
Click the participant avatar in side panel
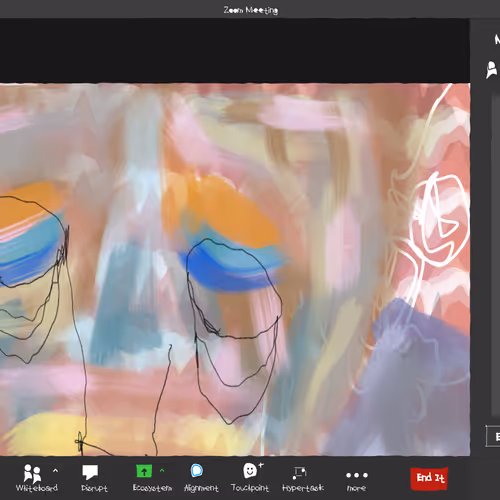tap(492, 69)
